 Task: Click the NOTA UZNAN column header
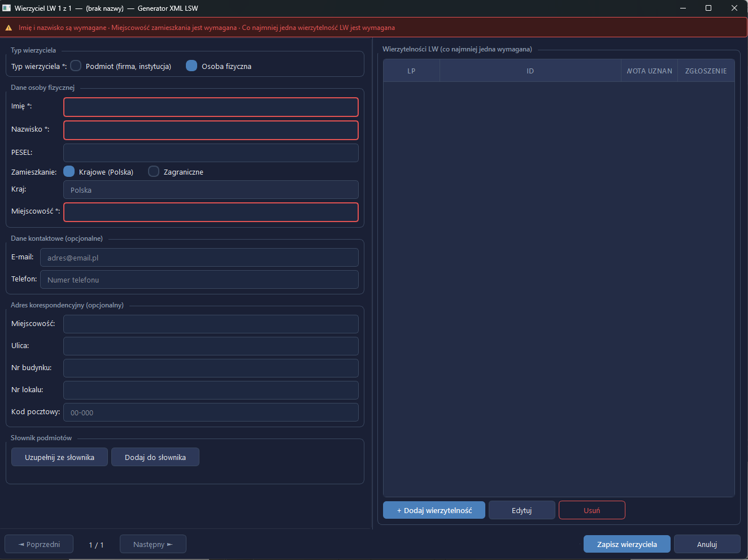click(x=649, y=71)
